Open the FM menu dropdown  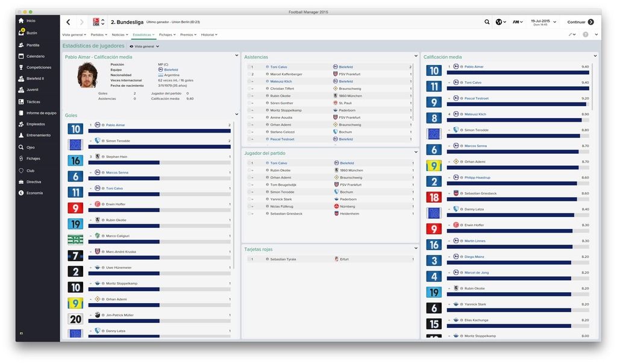click(x=518, y=22)
